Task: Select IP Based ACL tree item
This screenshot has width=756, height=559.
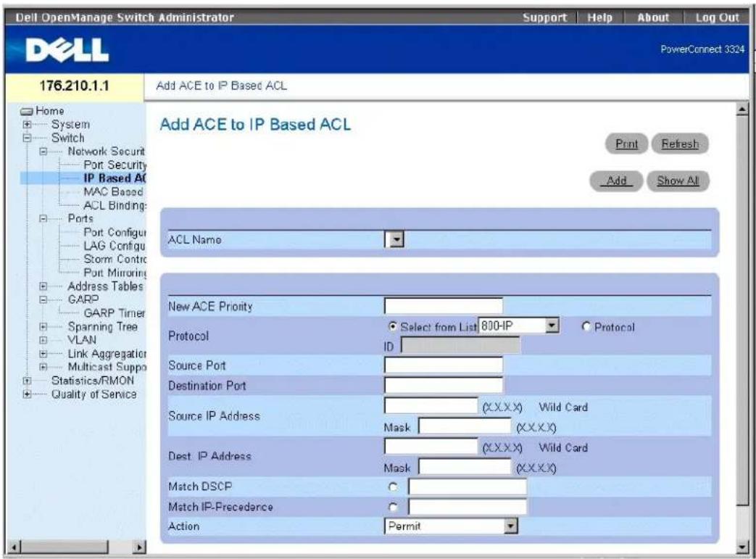Action: [x=115, y=178]
